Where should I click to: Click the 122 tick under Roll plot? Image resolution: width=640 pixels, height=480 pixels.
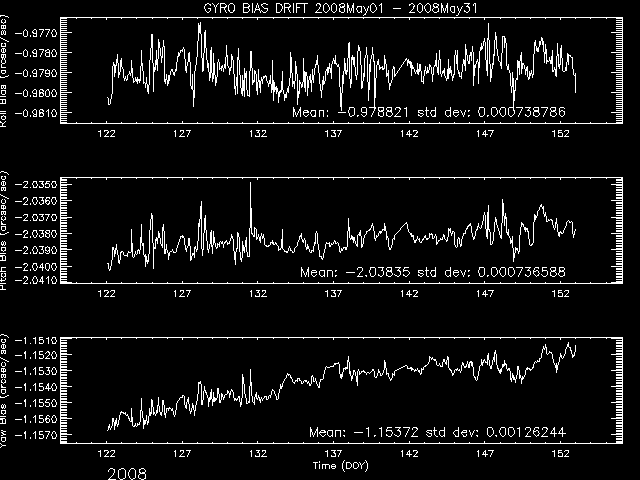(107, 133)
